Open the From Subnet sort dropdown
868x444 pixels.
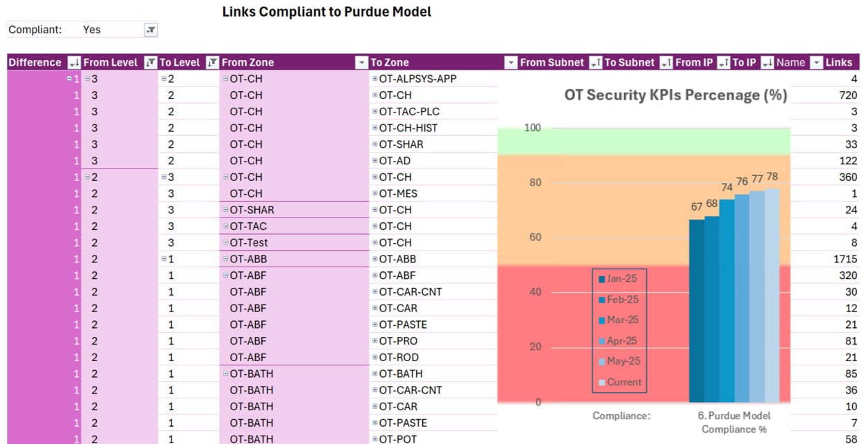point(595,63)
